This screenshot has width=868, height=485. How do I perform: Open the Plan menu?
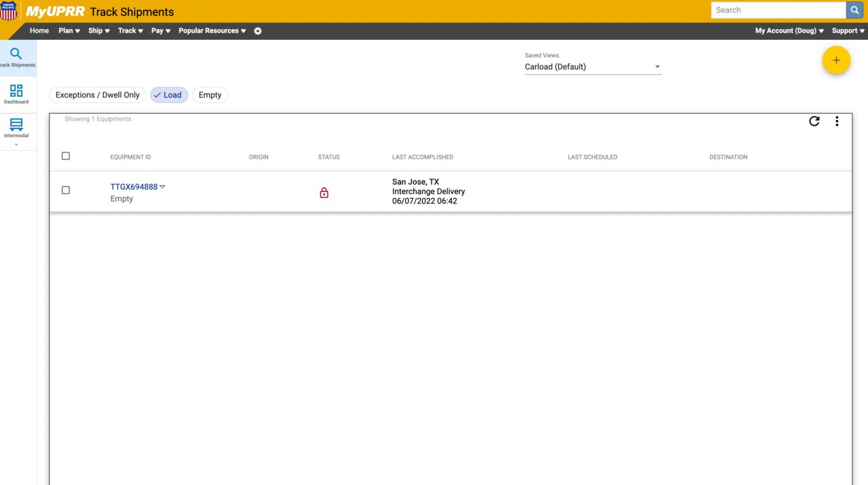pyautogui.click(x=69, y=31)
